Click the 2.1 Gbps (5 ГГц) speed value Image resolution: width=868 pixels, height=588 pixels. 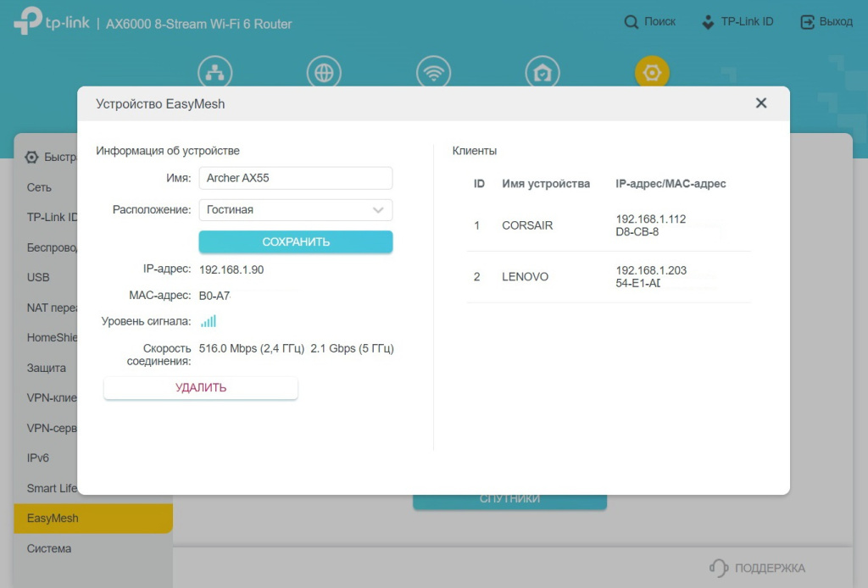tap(352, 348)
